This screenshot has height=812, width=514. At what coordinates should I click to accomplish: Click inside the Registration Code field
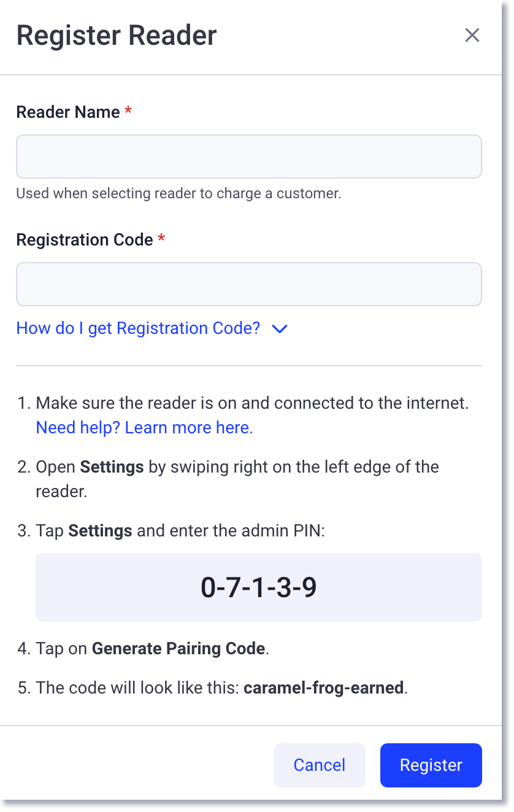click(248, 284)
